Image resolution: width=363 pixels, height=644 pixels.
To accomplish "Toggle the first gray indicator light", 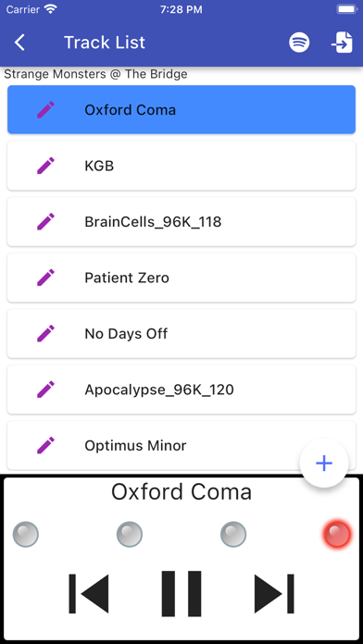I will [x=26, y=534].
